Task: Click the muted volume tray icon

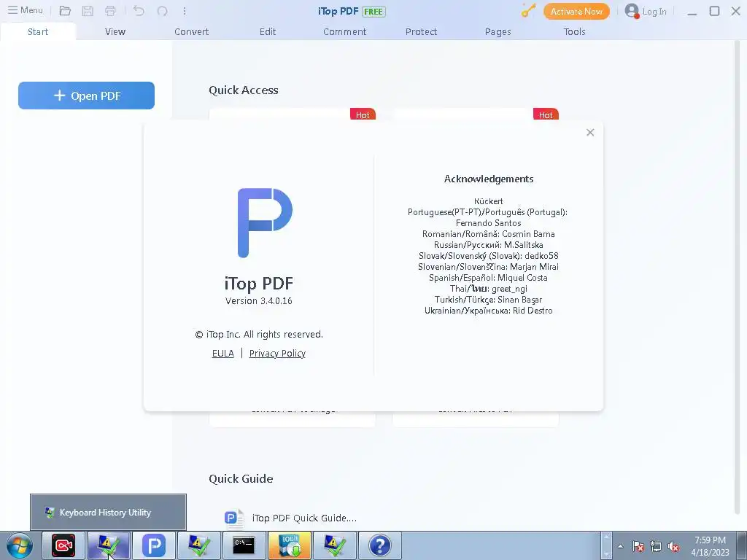Action: pyautogui.click(x=673, y=547)
